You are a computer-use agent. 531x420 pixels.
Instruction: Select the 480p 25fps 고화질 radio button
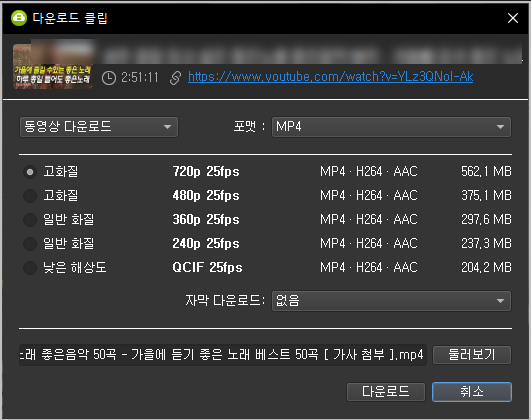click(30, 196)
